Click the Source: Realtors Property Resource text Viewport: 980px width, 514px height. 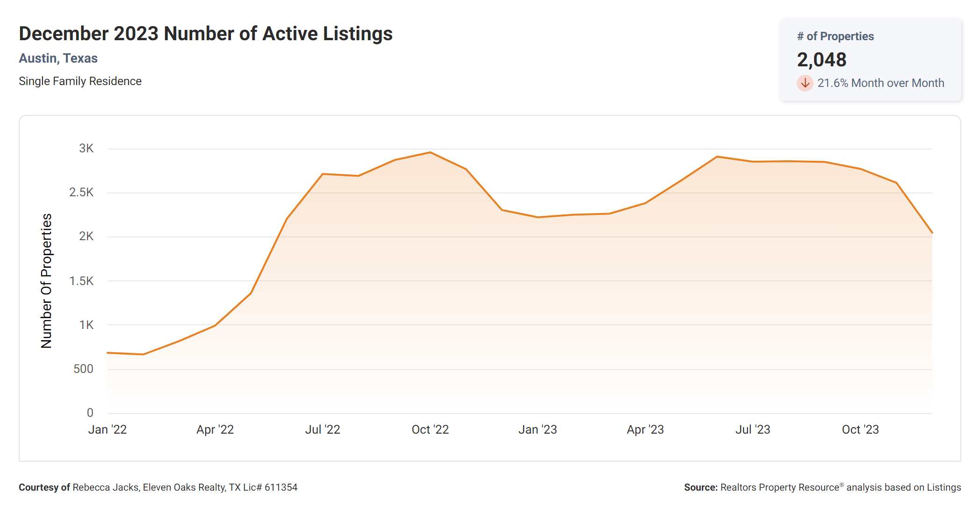coord(822,487)
